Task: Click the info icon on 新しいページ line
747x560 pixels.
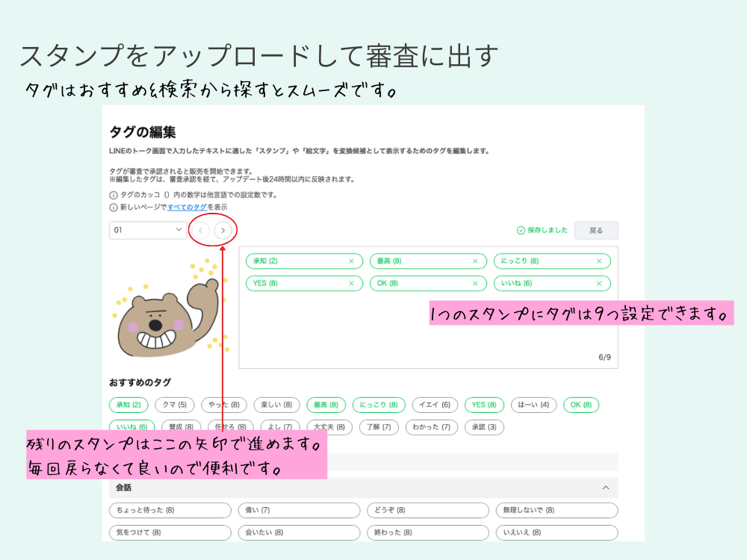Action: point(113,207)
